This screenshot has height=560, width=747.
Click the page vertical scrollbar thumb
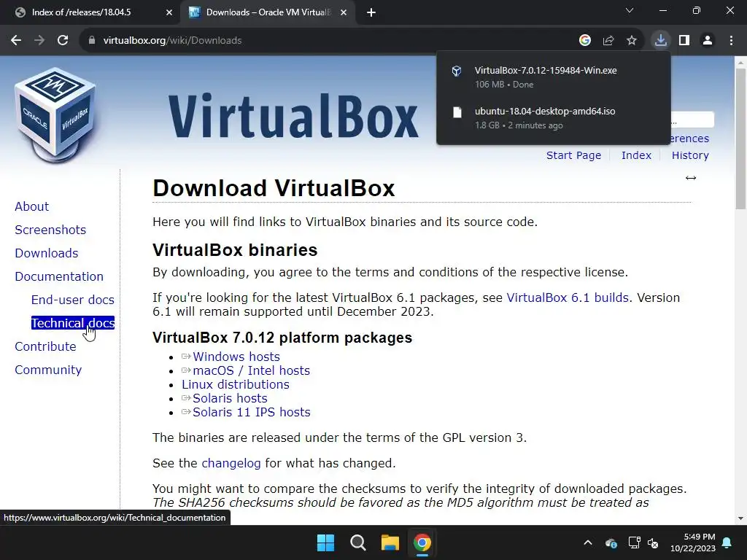pos(740,138)
